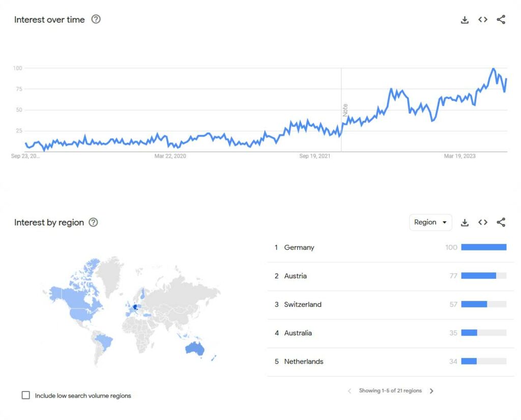Open embed code for Interest by region
The width and height of the screenshot is (521, 420).
click(x=483, y=222)
